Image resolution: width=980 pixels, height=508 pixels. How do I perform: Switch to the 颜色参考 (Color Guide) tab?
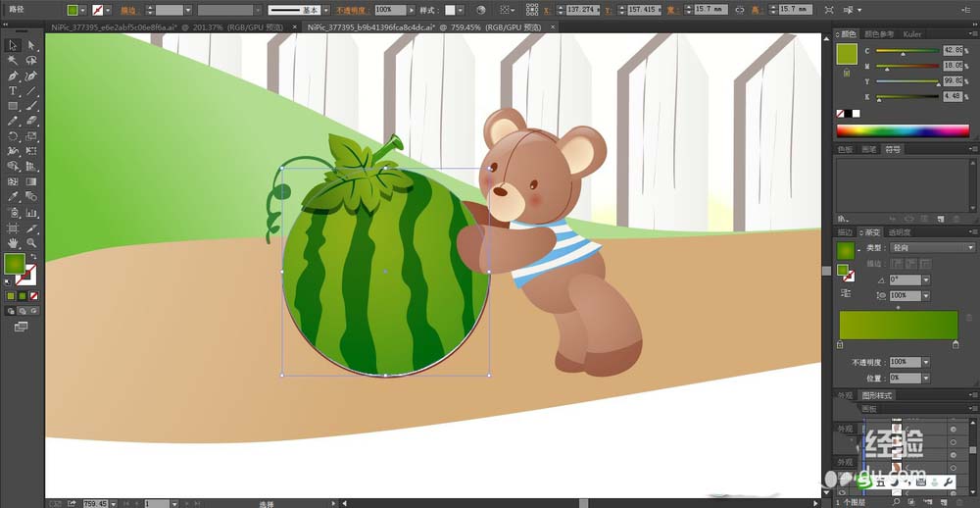(880, 33)
